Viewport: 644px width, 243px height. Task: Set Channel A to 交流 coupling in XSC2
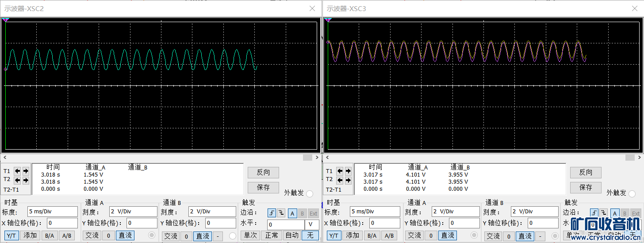click(x=92, y=235)
